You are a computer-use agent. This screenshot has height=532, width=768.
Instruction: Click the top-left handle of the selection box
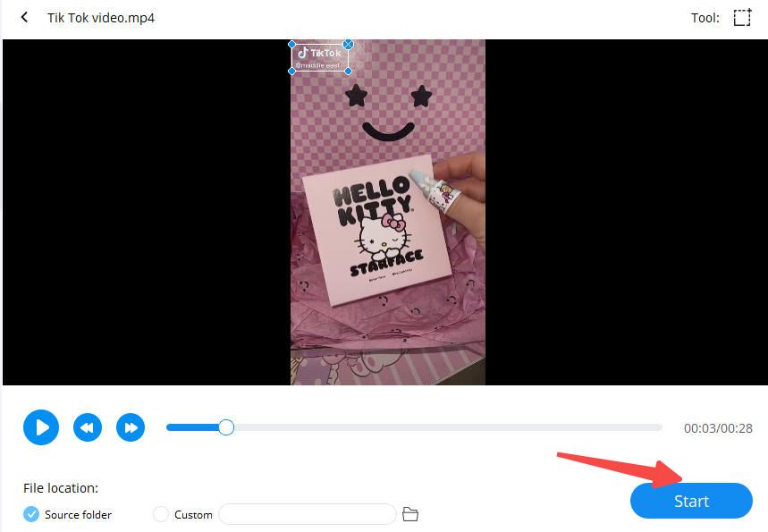(x=291, y=45)
